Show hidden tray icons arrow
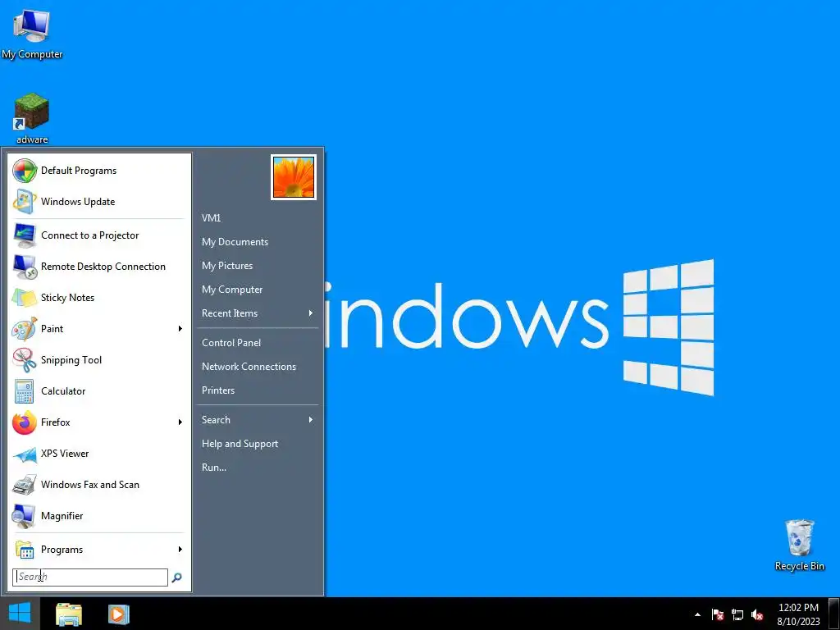Screen dimensions: 840x630 click(697, 614)
